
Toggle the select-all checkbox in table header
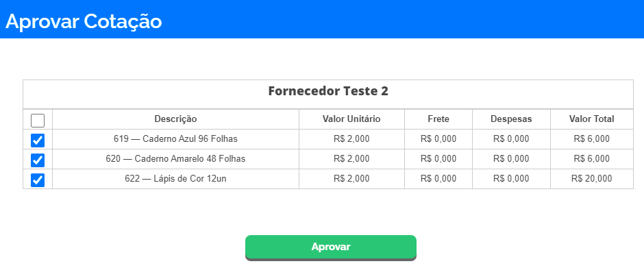coord(38,121)
